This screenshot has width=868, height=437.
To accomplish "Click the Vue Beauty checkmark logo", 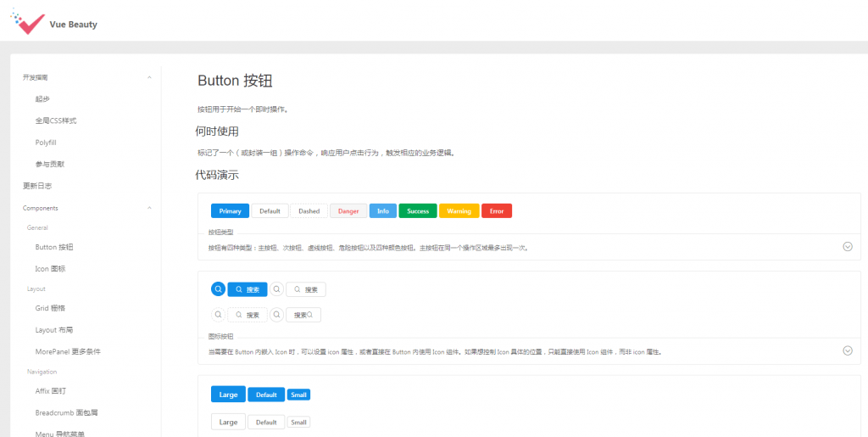I will tap(27, 22).
